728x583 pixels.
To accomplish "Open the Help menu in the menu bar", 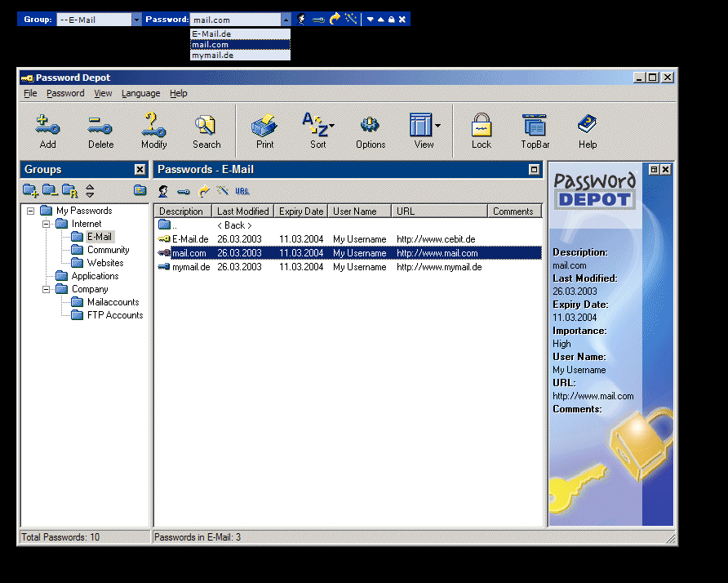I will [x=178, y=93].
